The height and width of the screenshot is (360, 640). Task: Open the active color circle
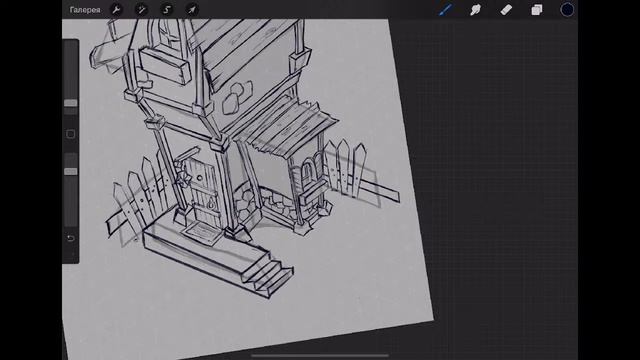[x=567, y=10]
